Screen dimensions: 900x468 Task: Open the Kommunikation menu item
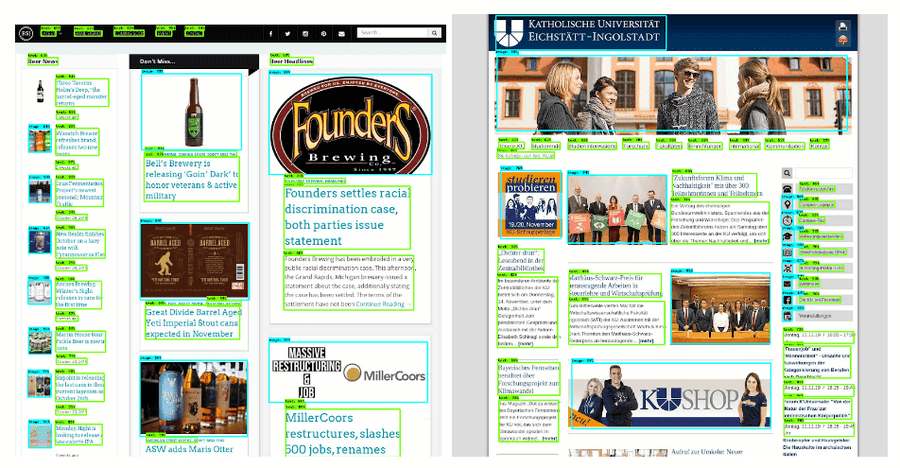(x=785, y=146)
